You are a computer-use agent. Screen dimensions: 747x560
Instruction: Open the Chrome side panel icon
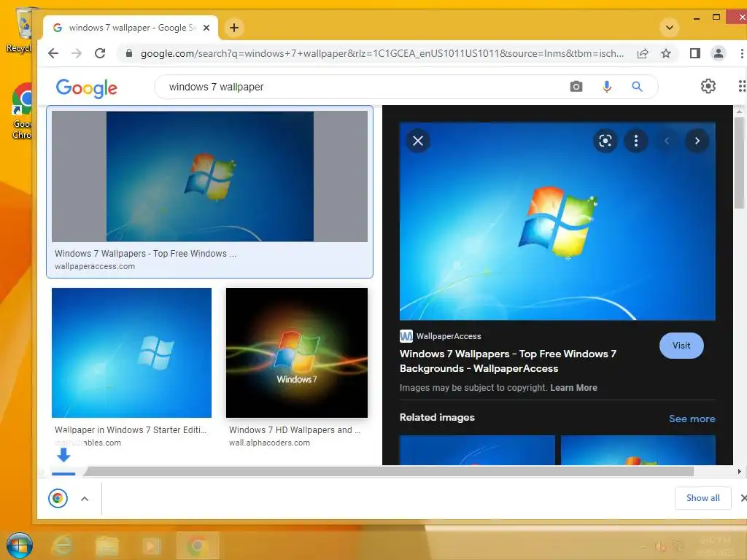(695, 53)
